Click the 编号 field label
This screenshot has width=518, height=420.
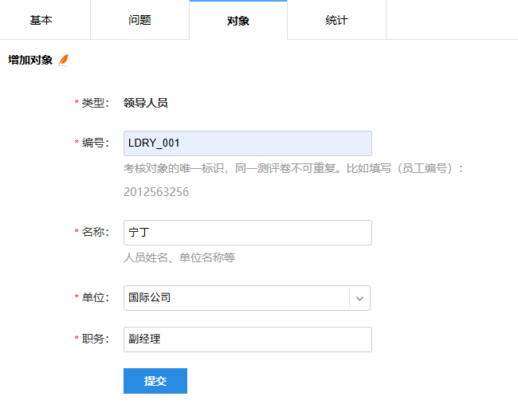pyautogui.click(x=95, y=143)
